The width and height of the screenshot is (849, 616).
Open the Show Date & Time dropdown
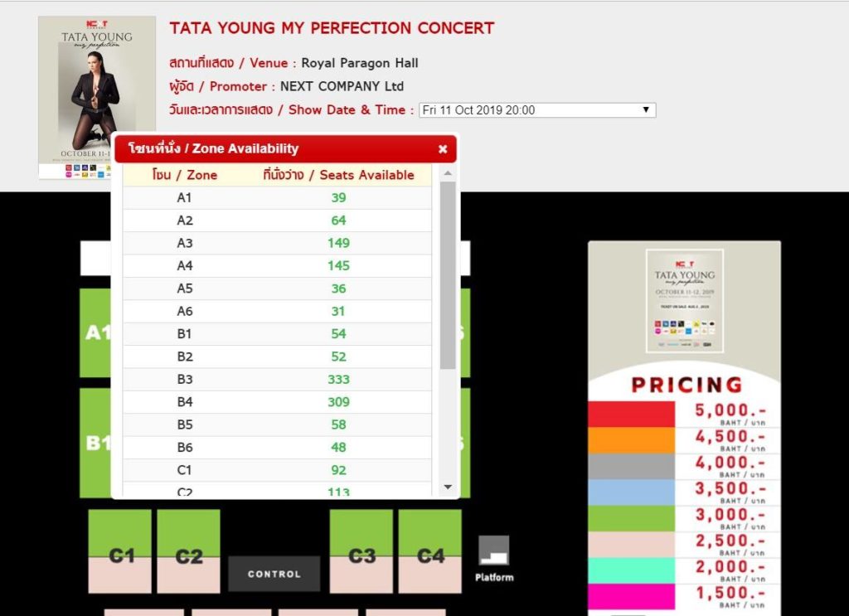537,110
